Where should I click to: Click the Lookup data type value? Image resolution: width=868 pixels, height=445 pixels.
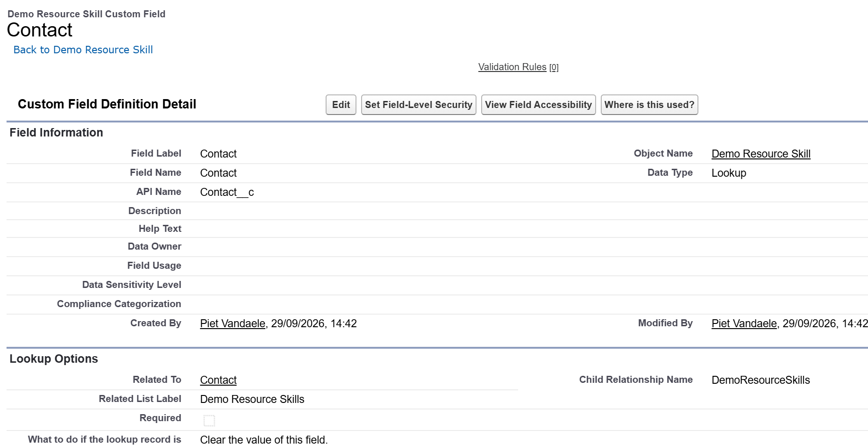(729, 173)
